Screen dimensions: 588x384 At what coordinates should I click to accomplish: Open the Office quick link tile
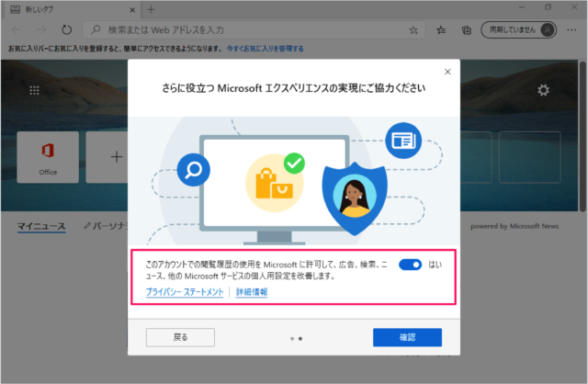(48, 157)
